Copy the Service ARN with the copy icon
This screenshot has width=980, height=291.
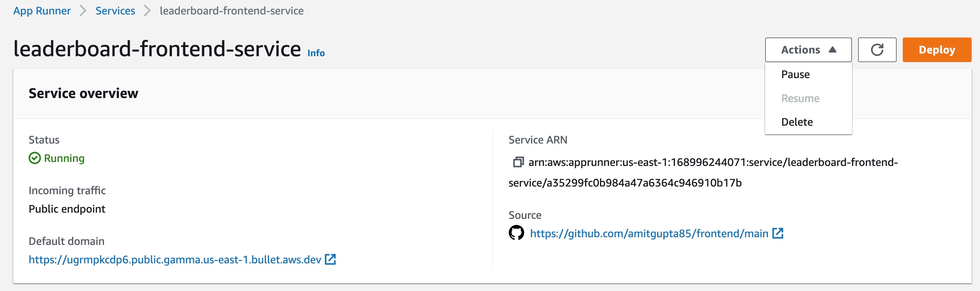pyautogui.click(x=518, y=162)
